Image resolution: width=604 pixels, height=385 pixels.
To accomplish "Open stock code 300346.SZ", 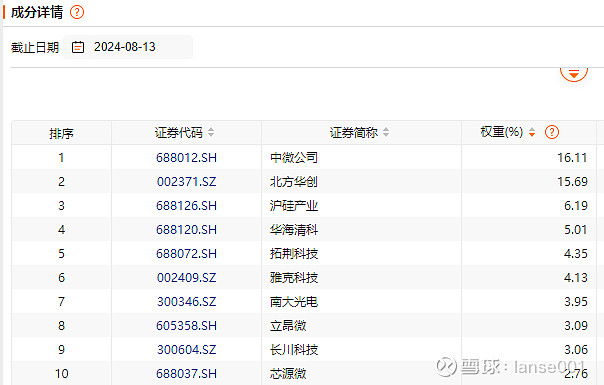I will click(186, 301).
